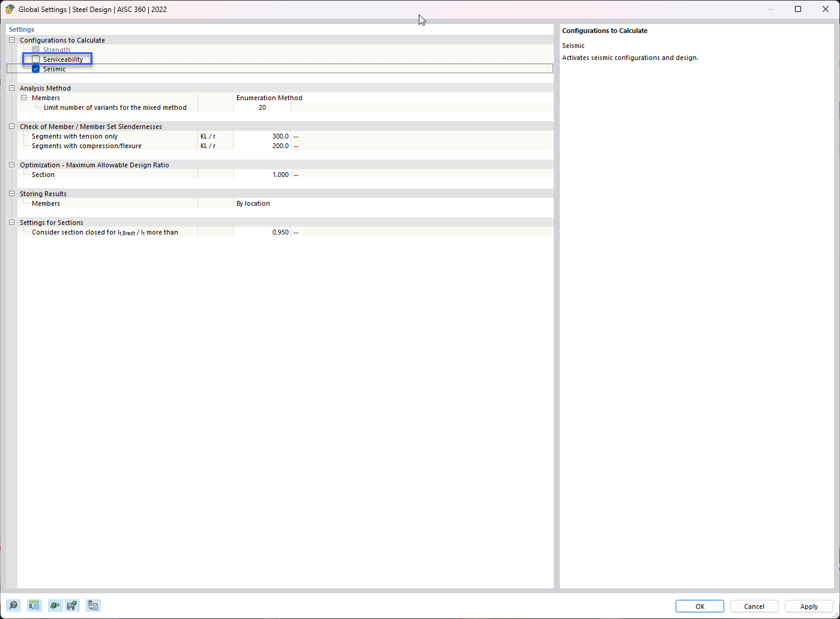Collapse the Analysis Method section
Image resolution: width=840 pixels, height=619 pixels.
point(11,88)
